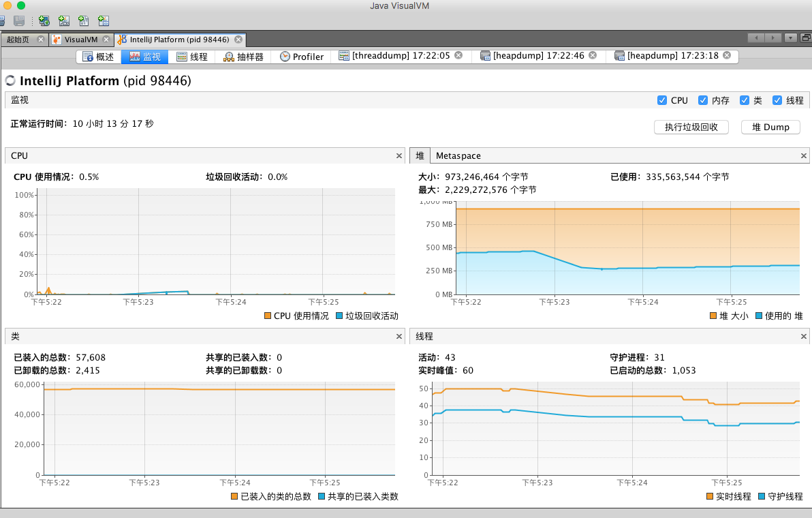Click the Add Application Snapshot toolbar icon
This screenshot has height=518, width=812.
click(x=104, y=20)
